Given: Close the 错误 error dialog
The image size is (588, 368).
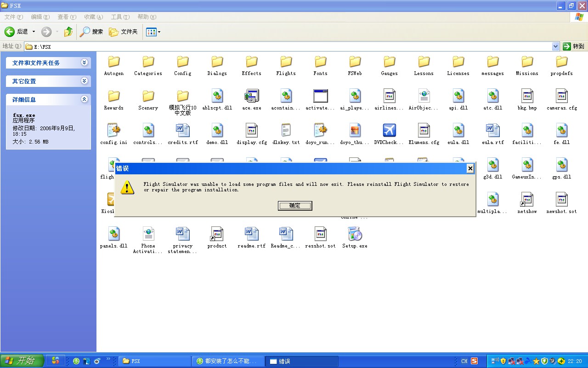Looking at the screenshot, I should [x=470, y=168].
